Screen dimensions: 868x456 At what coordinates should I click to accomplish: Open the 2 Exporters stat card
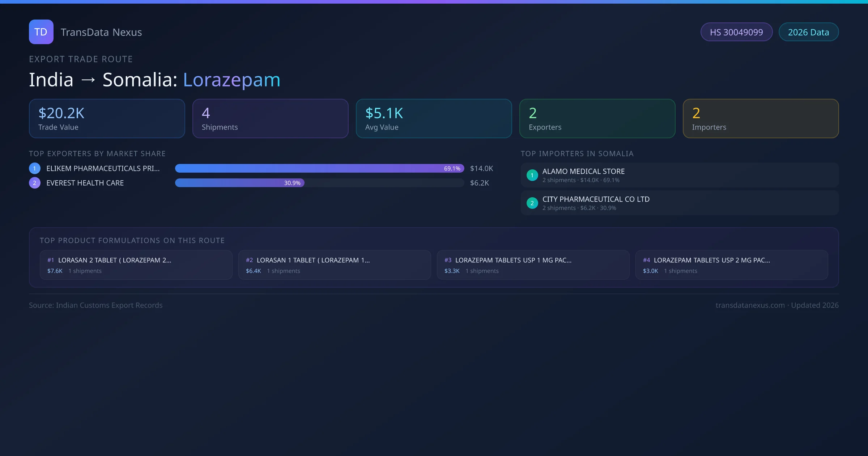click(597, 119)
